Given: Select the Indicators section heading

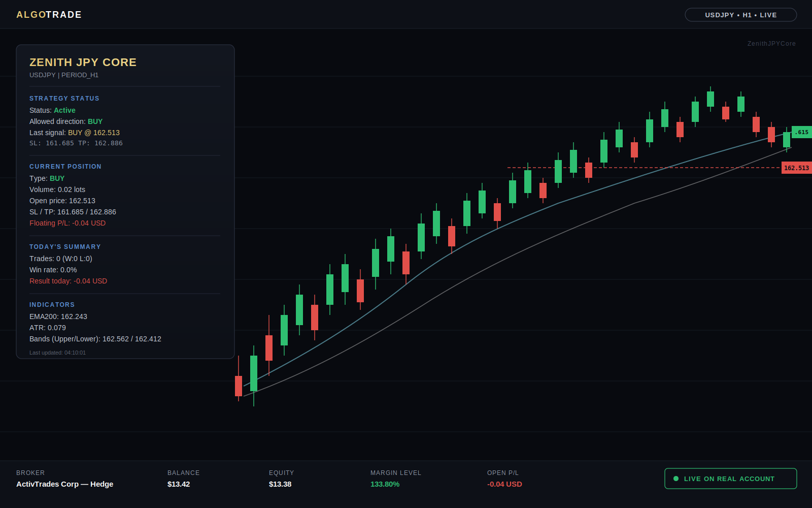Looking at the screenshot, I should click(52, 305).
